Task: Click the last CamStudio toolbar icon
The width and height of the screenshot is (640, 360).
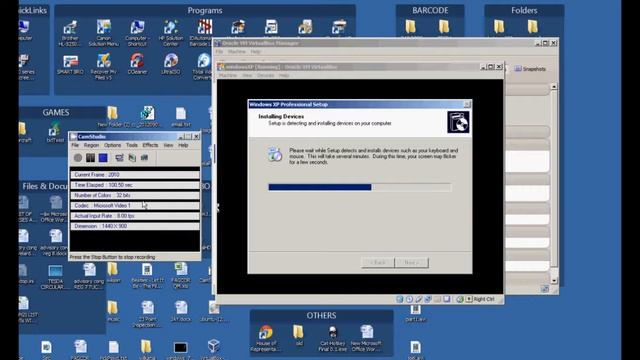Action: (x=144, y=158)
